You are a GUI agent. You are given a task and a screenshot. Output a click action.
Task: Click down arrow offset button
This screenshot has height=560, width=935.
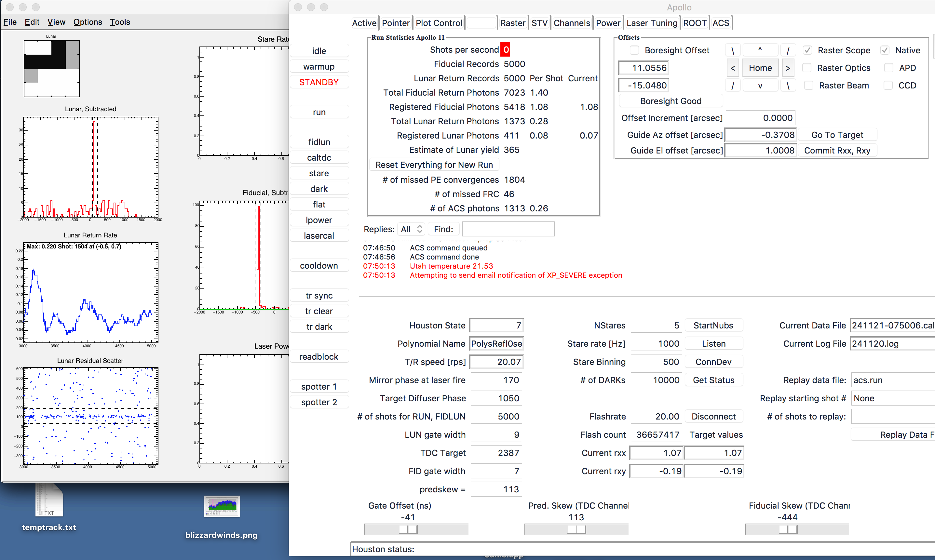coord(760,86)
